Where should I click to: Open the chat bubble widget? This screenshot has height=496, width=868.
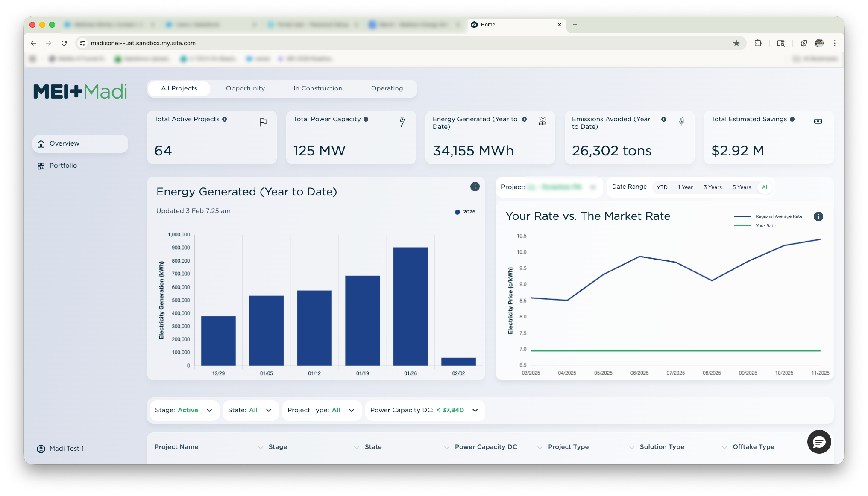[819, 442]
